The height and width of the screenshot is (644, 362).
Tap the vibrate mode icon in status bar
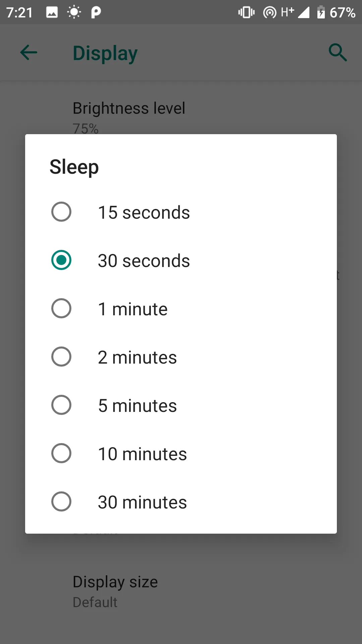[x=246, y=12]
